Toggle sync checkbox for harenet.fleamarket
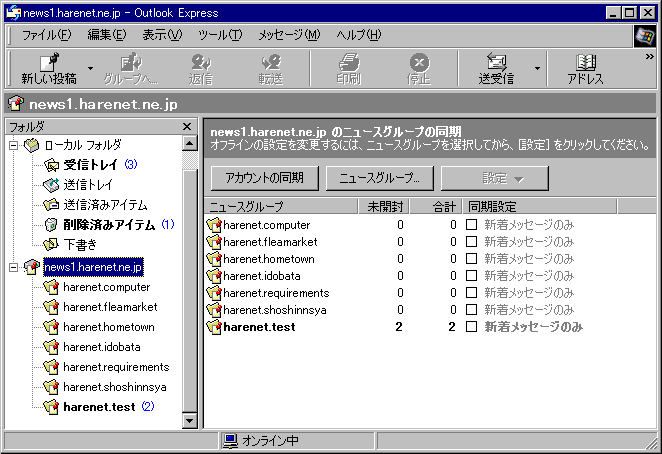662x454 pixels. pos(471,242)
